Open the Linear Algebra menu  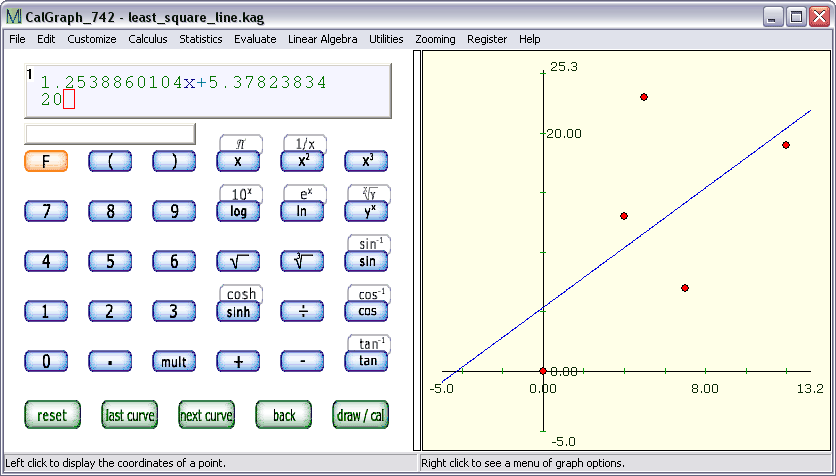(x=323, y=39)
